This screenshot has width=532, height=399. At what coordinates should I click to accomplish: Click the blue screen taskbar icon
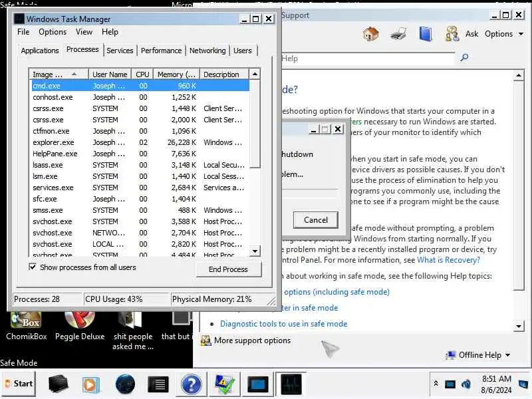click(257, 384)
